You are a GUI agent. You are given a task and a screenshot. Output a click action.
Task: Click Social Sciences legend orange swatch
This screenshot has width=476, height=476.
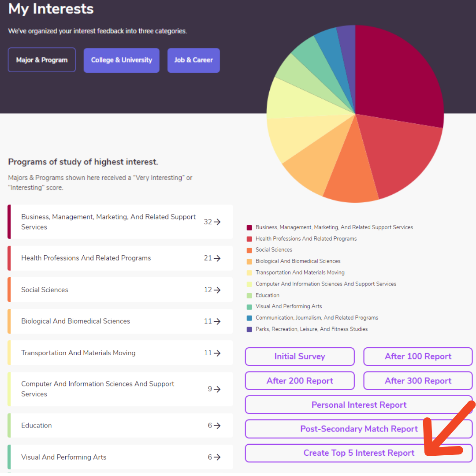pyautogui.click(x=249, y=250)
